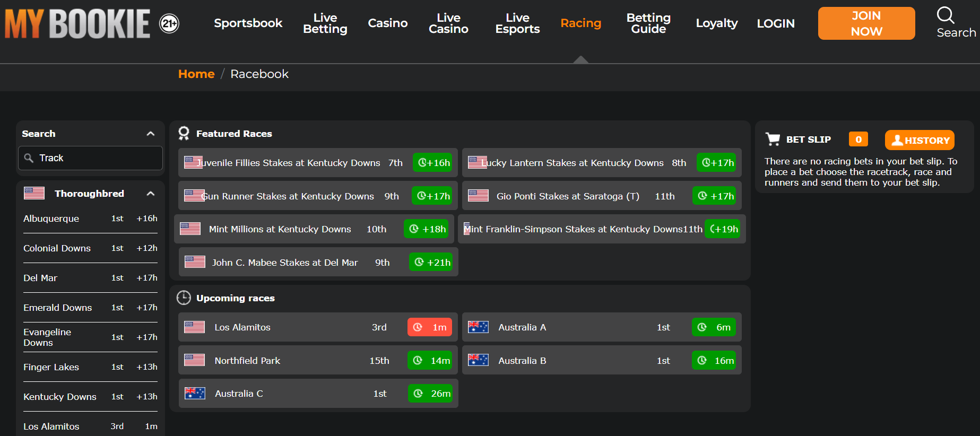Screen dimensions: 980x436
Task: Click the JOIN NOW button
Action: (866, 23)
